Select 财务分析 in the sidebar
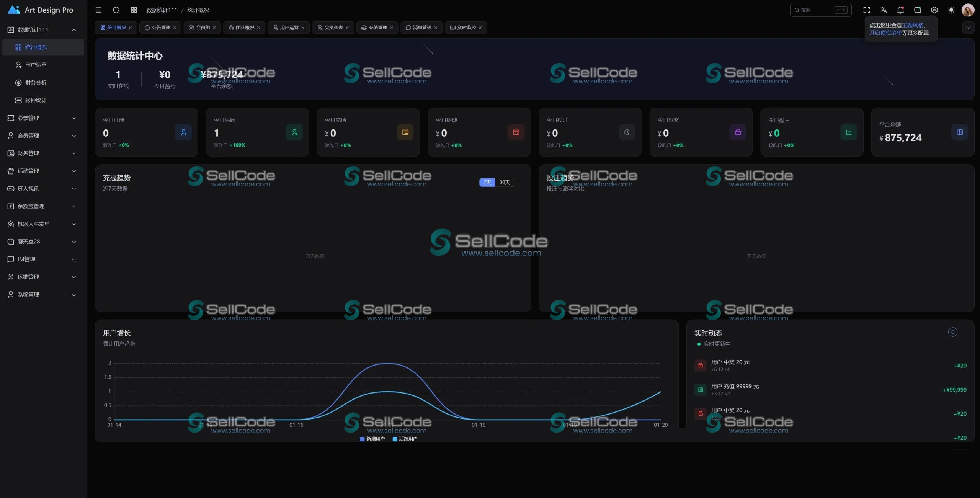 click(x=43, y=83)
